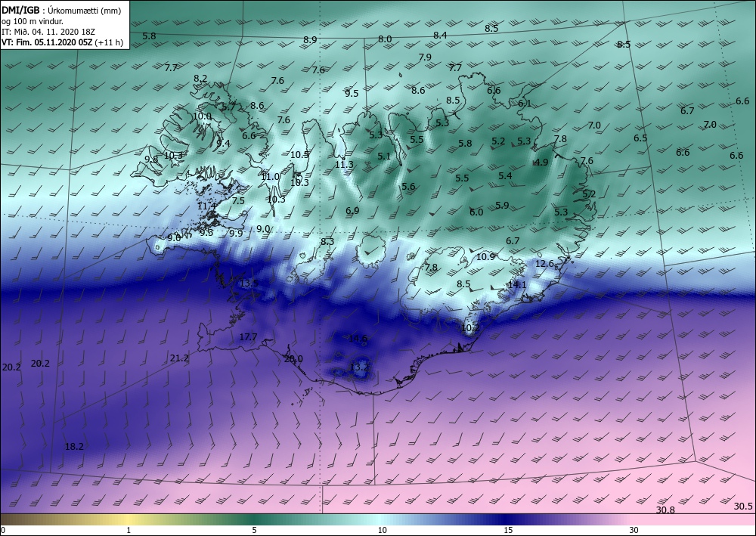Image resolution: width=756 pixels, height=536 pixels.
Task: Click the map value 10.2
Action: pos(470,328)
